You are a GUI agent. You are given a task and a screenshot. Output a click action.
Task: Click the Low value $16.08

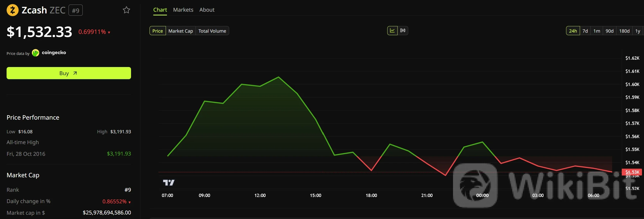[25, 132]
